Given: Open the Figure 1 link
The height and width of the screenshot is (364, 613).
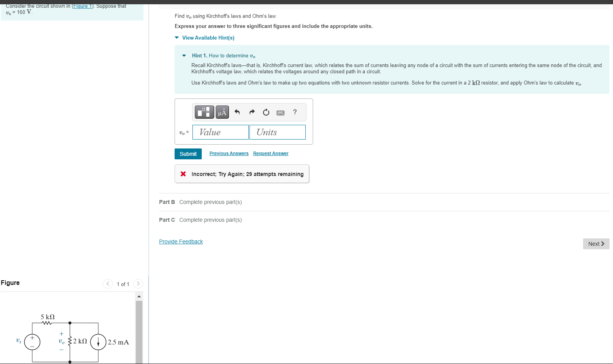Looking at the screenshot, I should pyautogui.click(x=83, y=6).
